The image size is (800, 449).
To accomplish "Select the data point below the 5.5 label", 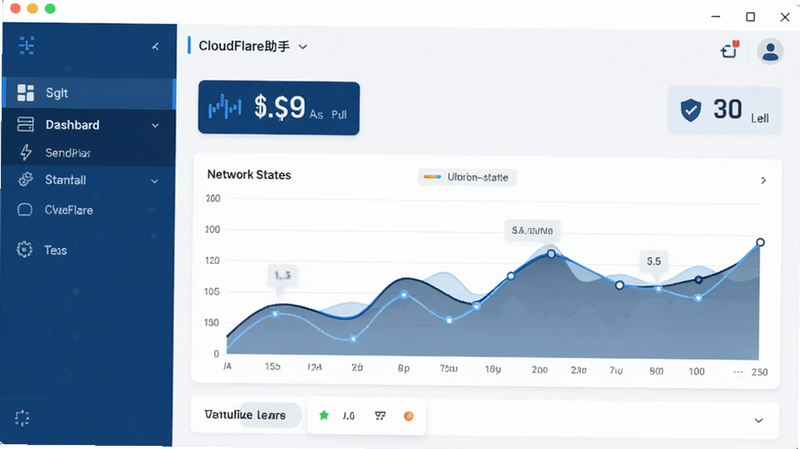I will pos(659,289).
